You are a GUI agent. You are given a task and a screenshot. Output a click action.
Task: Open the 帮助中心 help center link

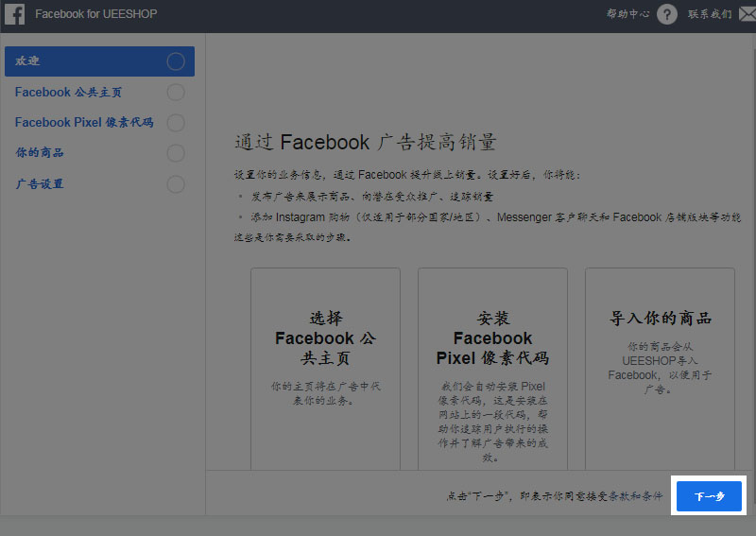click(627, 14)
